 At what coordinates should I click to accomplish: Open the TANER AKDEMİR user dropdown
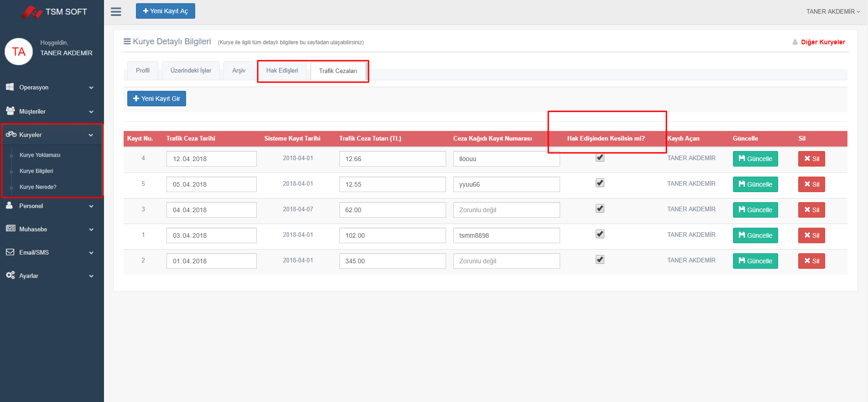point(832,11)
